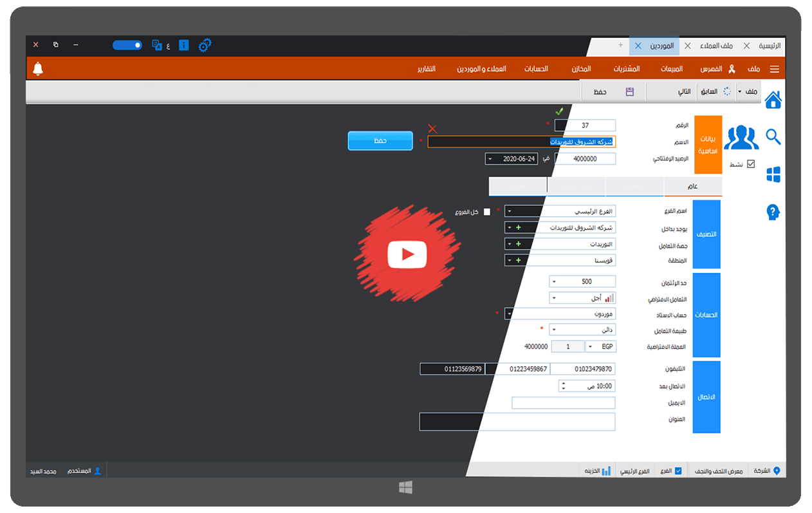812x513 pixels.
Task: Add new item with plus in يوجد بداخل row
Action: point(519,227)
